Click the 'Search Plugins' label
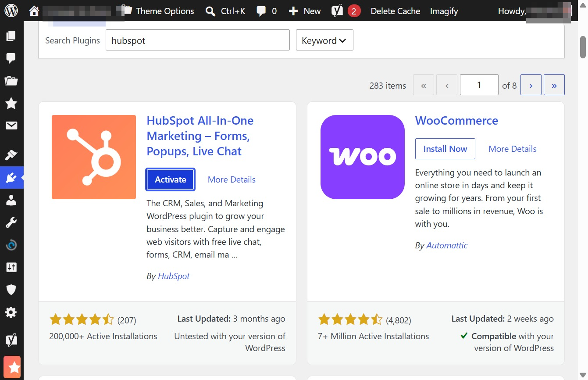 coord(72,40)
